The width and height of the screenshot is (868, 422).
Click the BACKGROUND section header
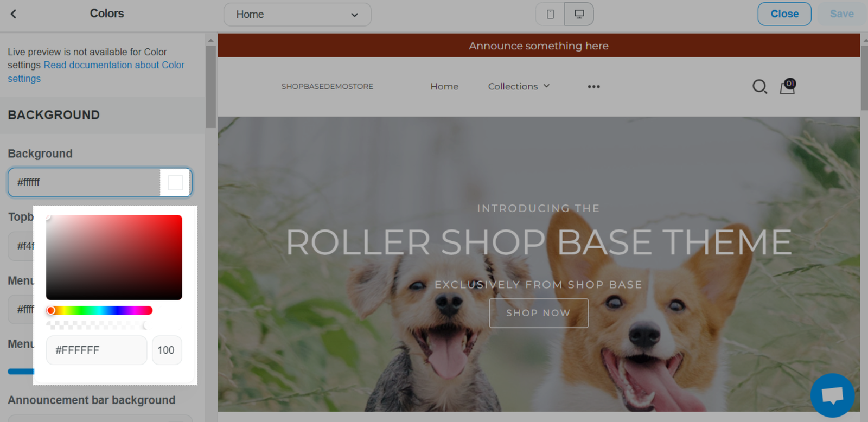[x=102, y=115]
